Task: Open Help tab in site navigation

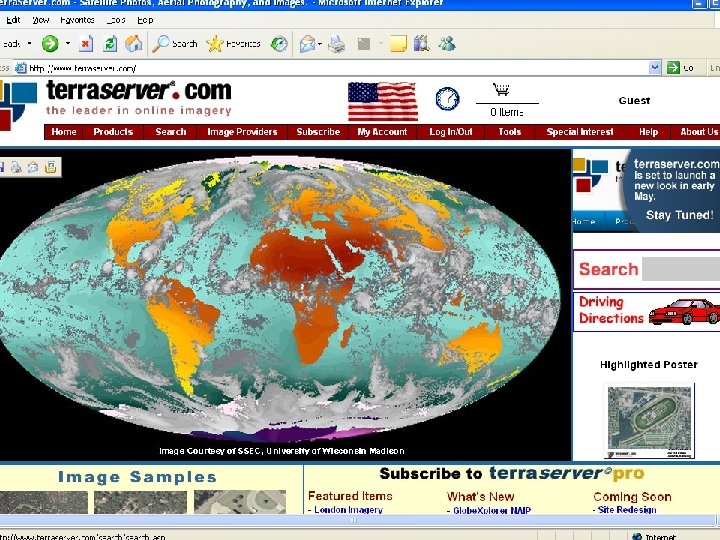Action: click(x=648, y=132)
